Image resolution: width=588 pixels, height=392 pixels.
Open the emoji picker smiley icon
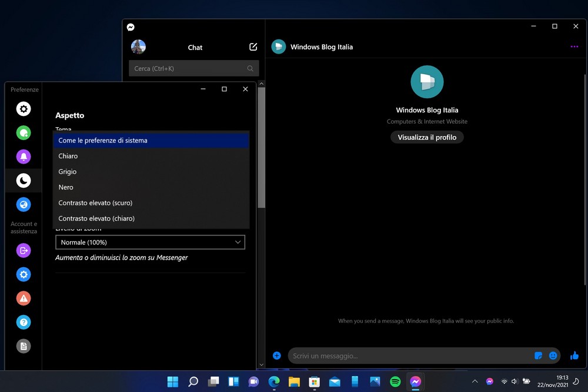(553, 356)
